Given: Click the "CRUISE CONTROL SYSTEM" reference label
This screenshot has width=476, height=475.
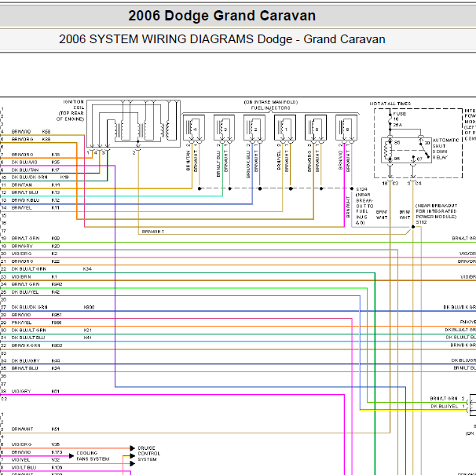Looking at the screenshot, I should click(x=148, y=454).
